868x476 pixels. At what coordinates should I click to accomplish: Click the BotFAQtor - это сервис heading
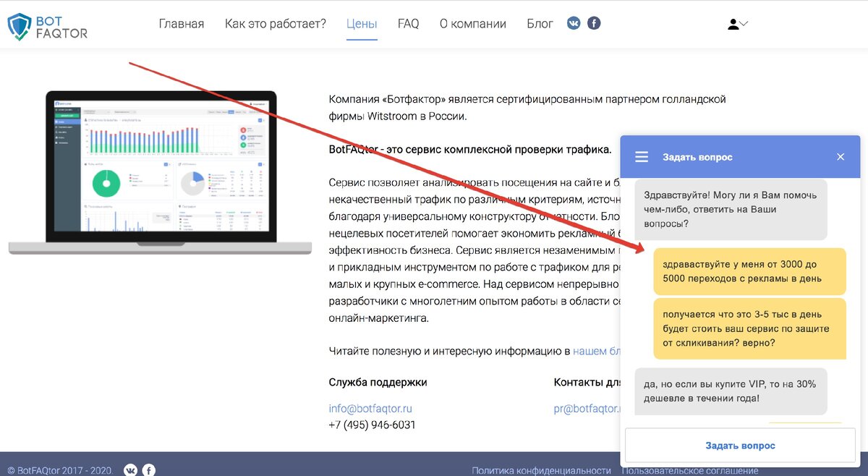point(470,150)
